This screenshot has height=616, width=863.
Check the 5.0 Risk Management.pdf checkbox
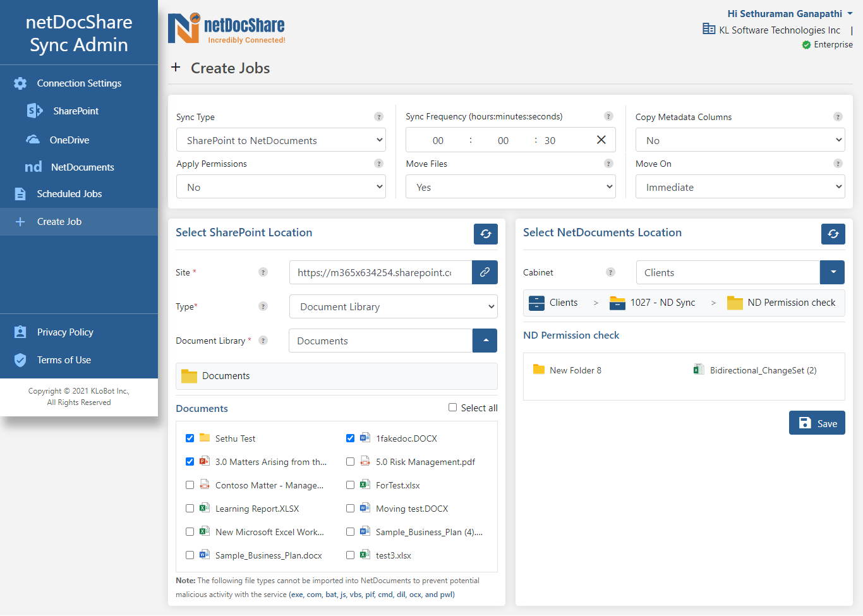coord(350,462)
